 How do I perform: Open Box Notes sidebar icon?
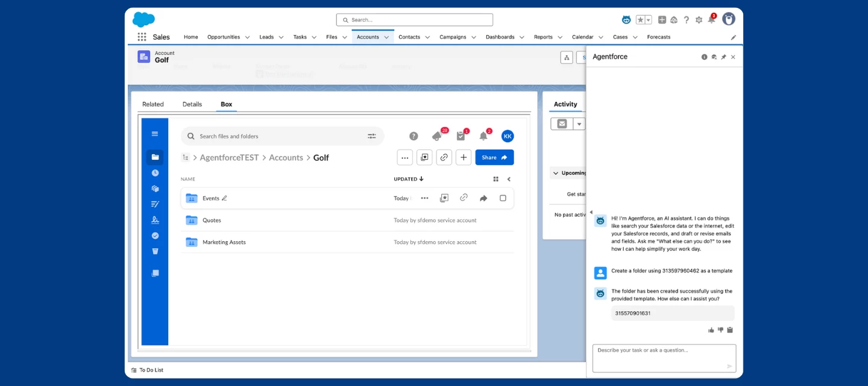click(155, 204)
